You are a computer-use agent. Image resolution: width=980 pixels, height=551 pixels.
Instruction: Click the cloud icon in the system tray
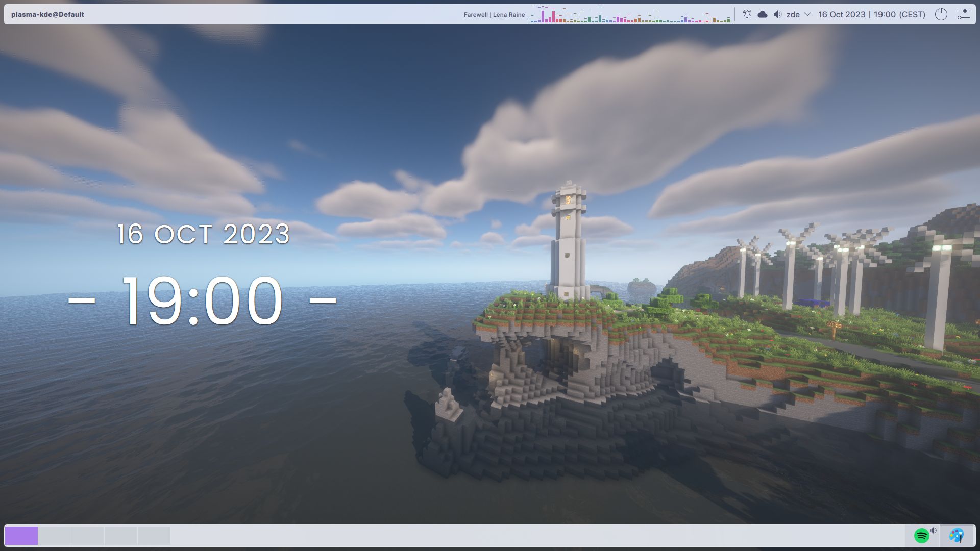tap(763, 14)
